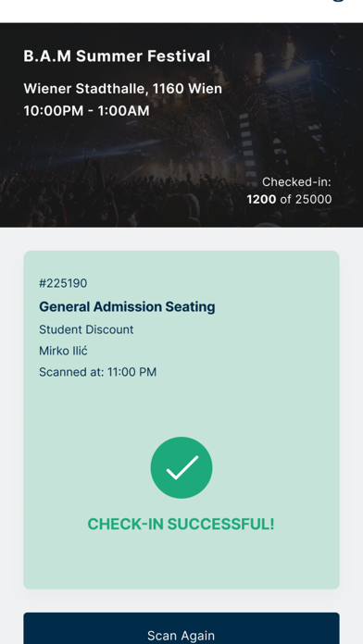The image size is (363, 644).
Task: Click the 25000 total capacity number
Action: (314, 199)
